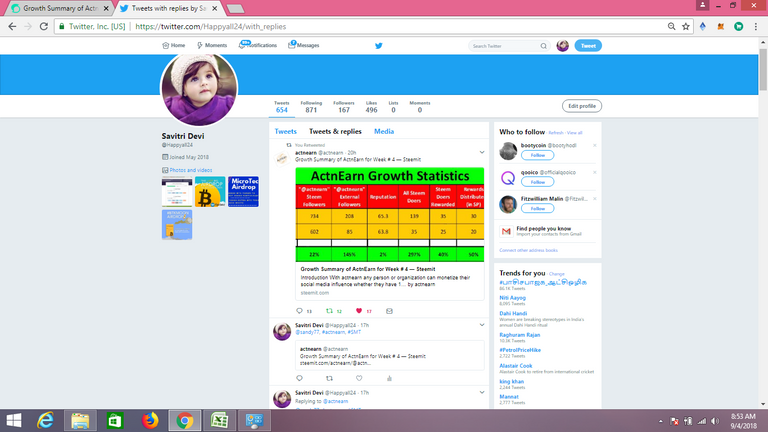Like Savitri Devi's @sandy77 tweet
Viewport: 768px width, 432px height.
point(359,378)
